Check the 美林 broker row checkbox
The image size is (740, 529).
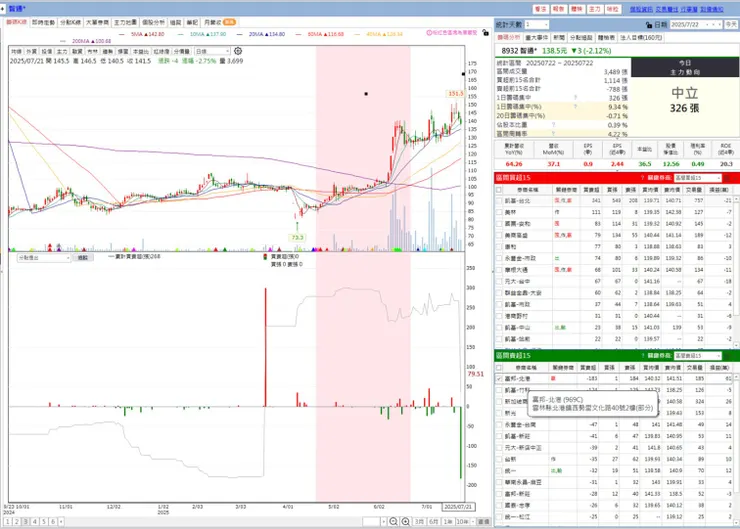click(499, 212)
